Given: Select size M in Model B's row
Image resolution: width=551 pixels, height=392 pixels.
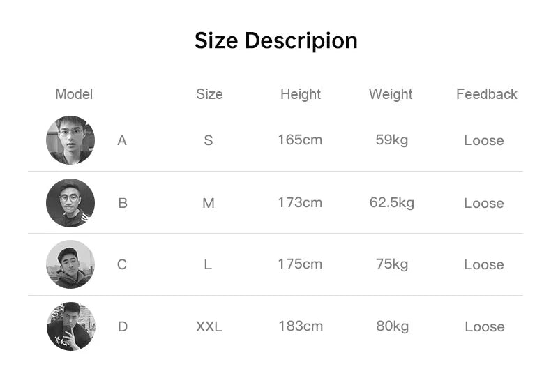Looking at the screenshot, I should pos(209,203).
